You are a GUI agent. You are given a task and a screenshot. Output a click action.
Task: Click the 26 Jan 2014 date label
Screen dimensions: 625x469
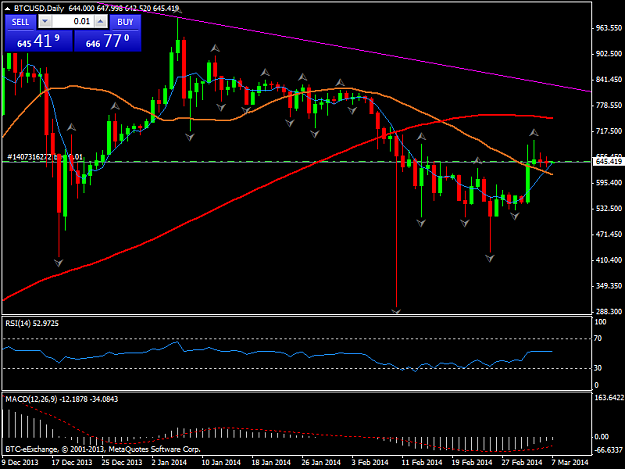pos(321,462)
